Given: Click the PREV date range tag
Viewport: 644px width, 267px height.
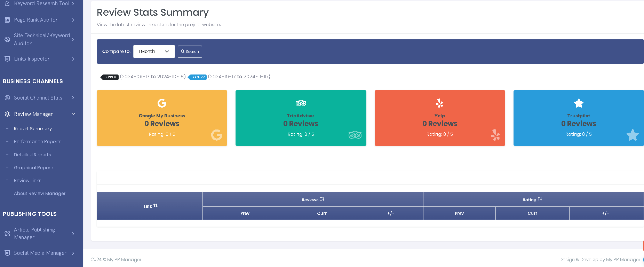Looking at the screenshot, I should [x=110, y=77].
